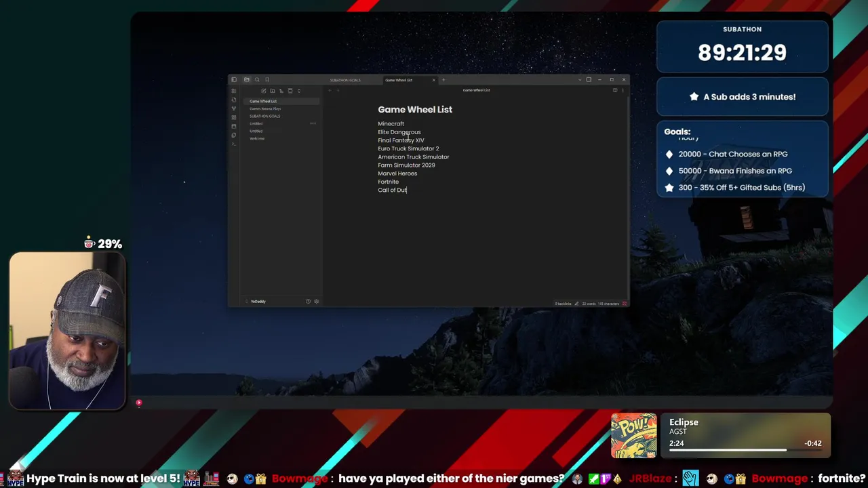
Task: Click the Eclipse album art thumbnail
Action: coord(634,436)
